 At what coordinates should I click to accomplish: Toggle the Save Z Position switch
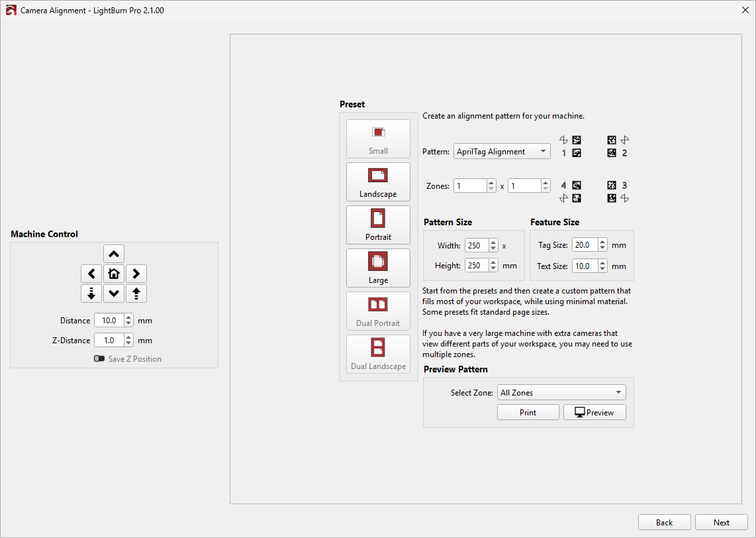pos(100,358)
